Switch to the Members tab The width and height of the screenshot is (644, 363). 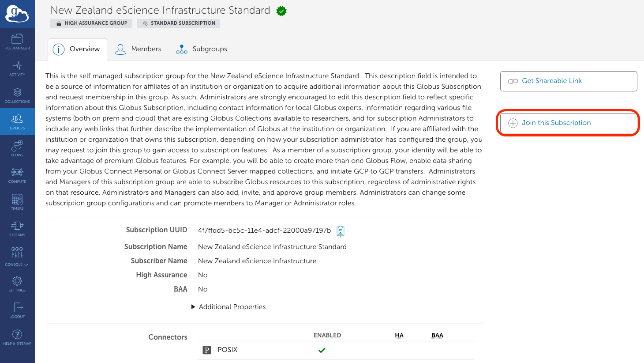pos(138,49)
